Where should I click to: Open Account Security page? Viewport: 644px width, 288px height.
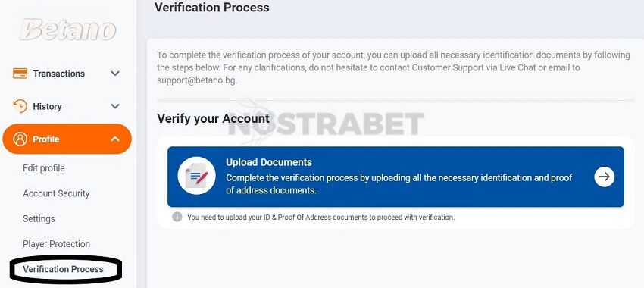click(x=56, y=193)
